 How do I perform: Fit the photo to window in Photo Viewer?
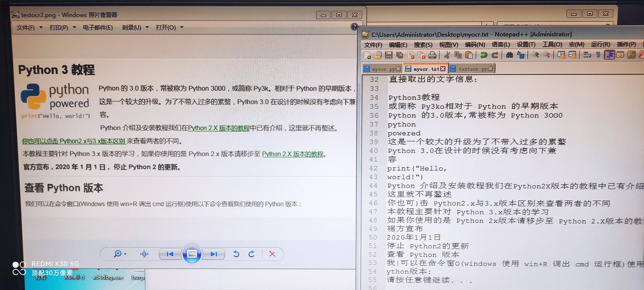pyautogui.click(x=144, y=254)
